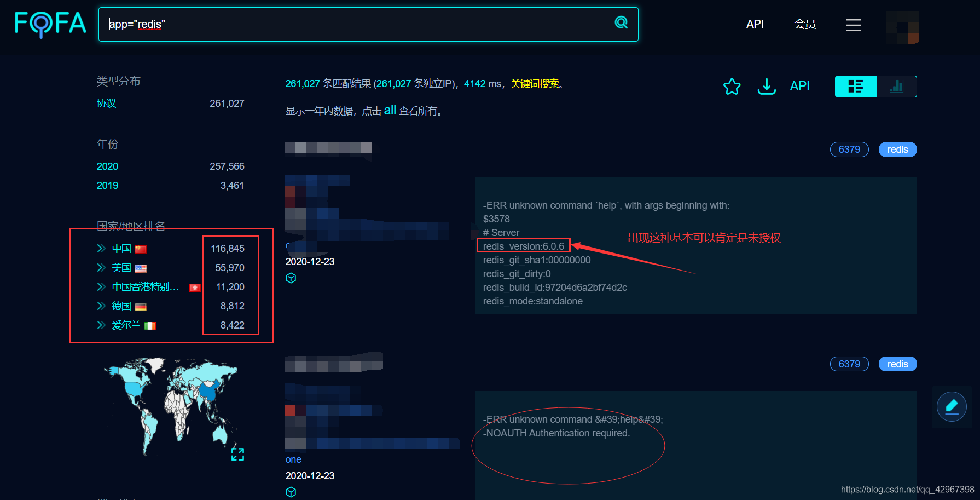Screen dimensions: 980x500
Task: Click the first result's 6379 port tag
Action: [x=849, y=150]
